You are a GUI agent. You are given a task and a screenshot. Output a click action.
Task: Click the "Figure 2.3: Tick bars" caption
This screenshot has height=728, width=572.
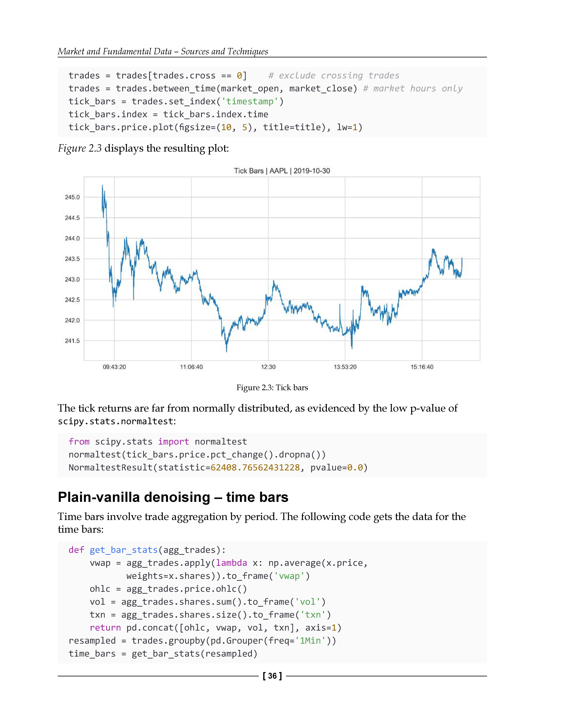pos(272,388)
